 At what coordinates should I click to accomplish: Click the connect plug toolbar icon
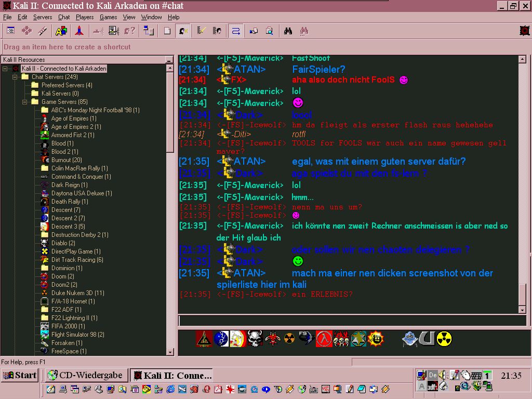click(x=43, y=31)
